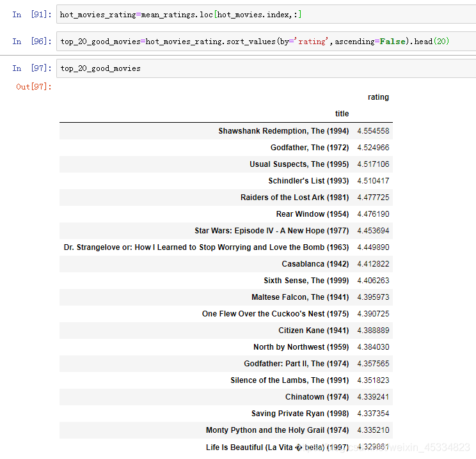Click rating value 4.357565
Screen dimensions: 476x459
(x=373, y=364)
